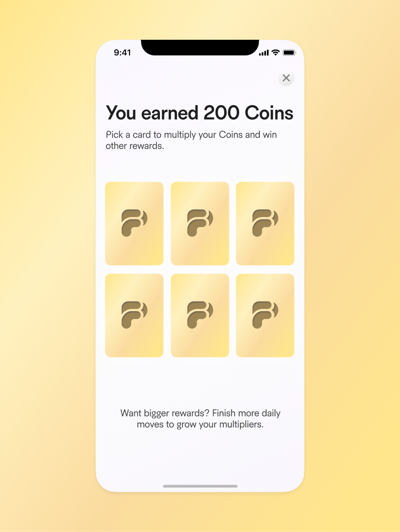Viewport: 400px width, 532px height.
Task: Tap the logo on the bottom-middle card
Action: pos(200,315)
